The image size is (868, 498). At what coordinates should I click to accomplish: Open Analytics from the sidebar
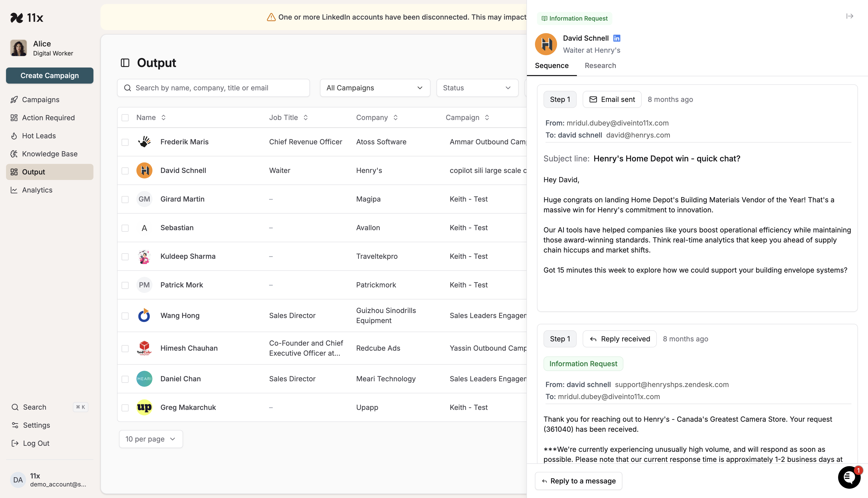pyautogui.click(x=37, y=190)
